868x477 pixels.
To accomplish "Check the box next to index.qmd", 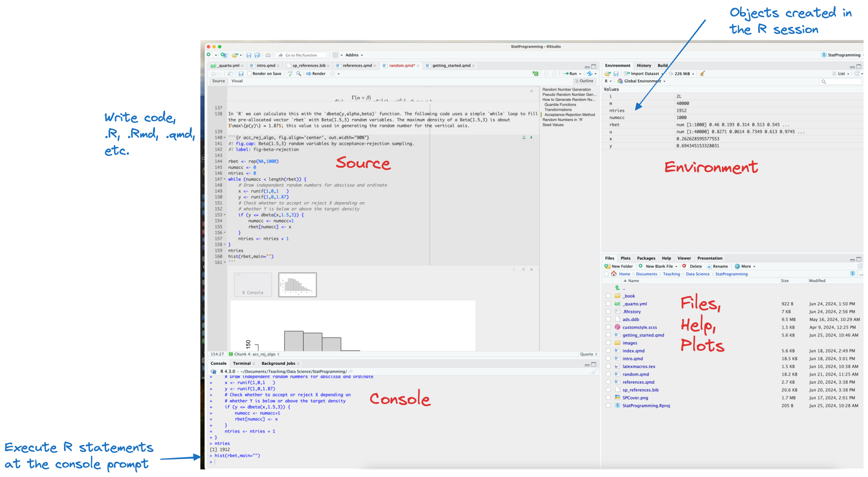I will click(608, 351).
